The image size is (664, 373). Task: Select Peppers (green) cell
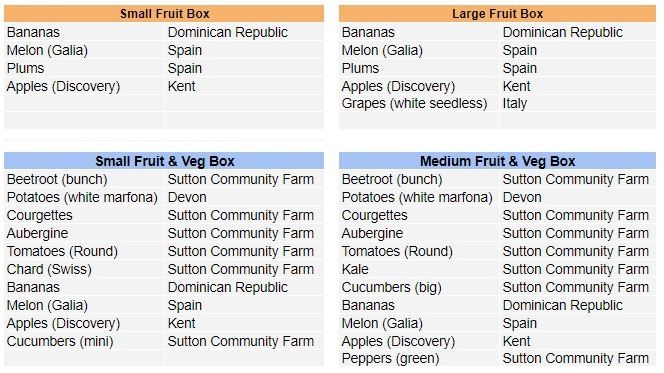coord(418,358)
